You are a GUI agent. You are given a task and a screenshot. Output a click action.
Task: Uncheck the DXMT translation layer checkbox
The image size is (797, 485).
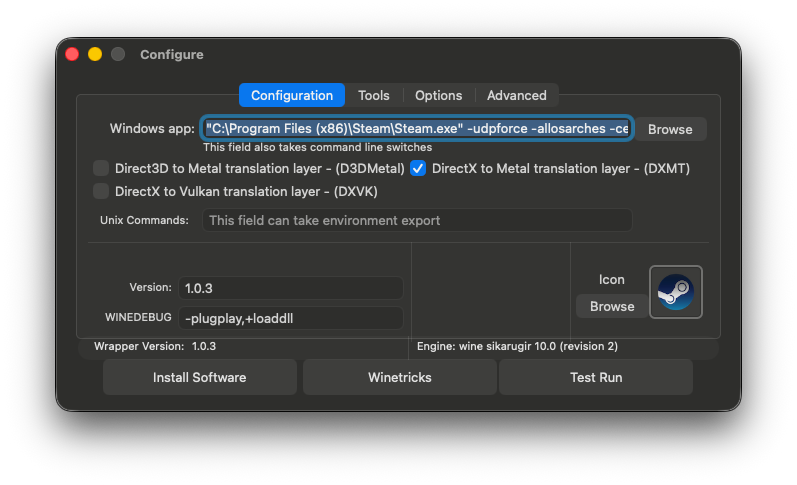tap(418, 168)
